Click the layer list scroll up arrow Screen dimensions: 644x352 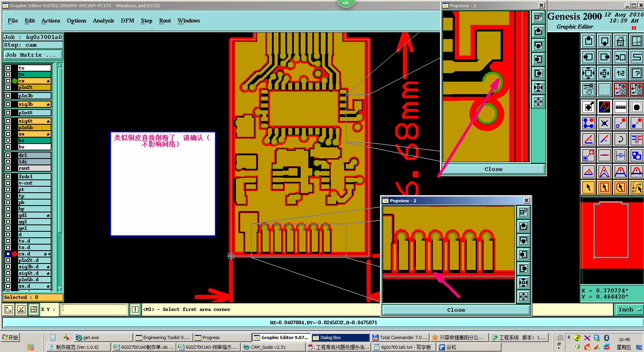(60, 65)
